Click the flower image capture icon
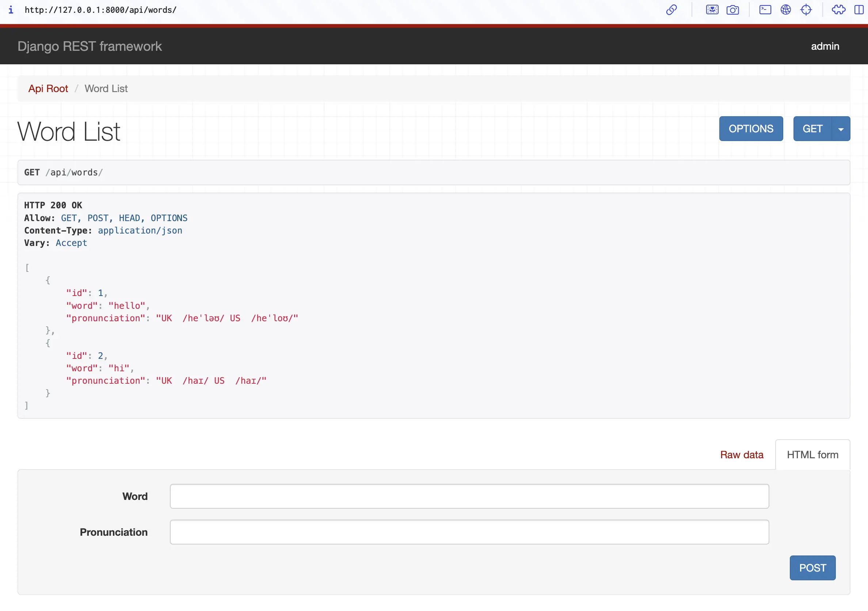 point(712,10)
